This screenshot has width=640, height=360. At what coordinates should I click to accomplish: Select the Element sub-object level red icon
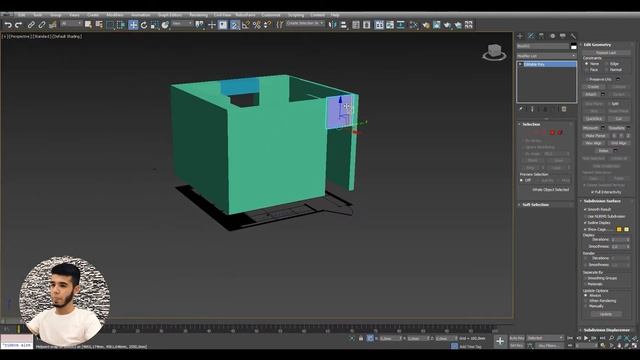tap(560, 132)
